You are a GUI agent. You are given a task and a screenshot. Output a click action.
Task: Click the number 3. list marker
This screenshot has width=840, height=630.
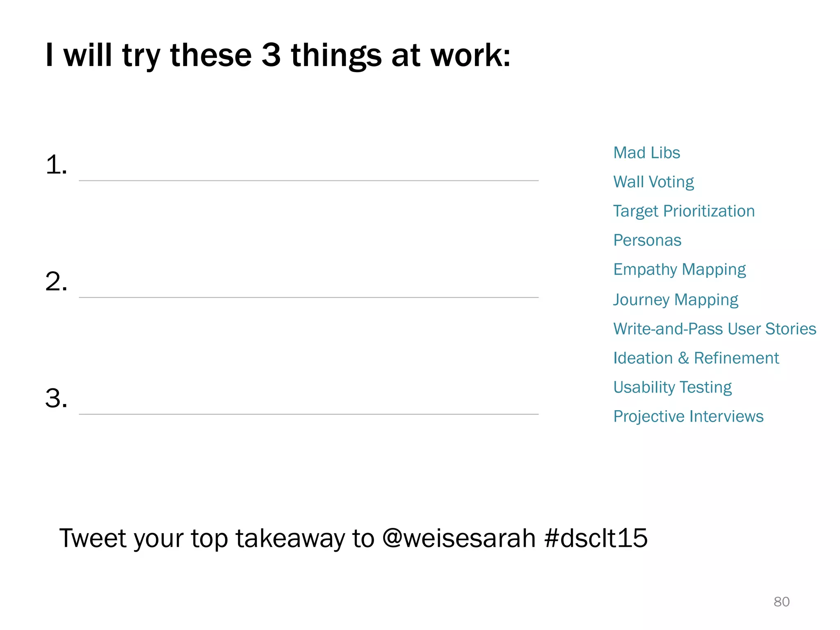pyautogui.click(x=56, y=398)
